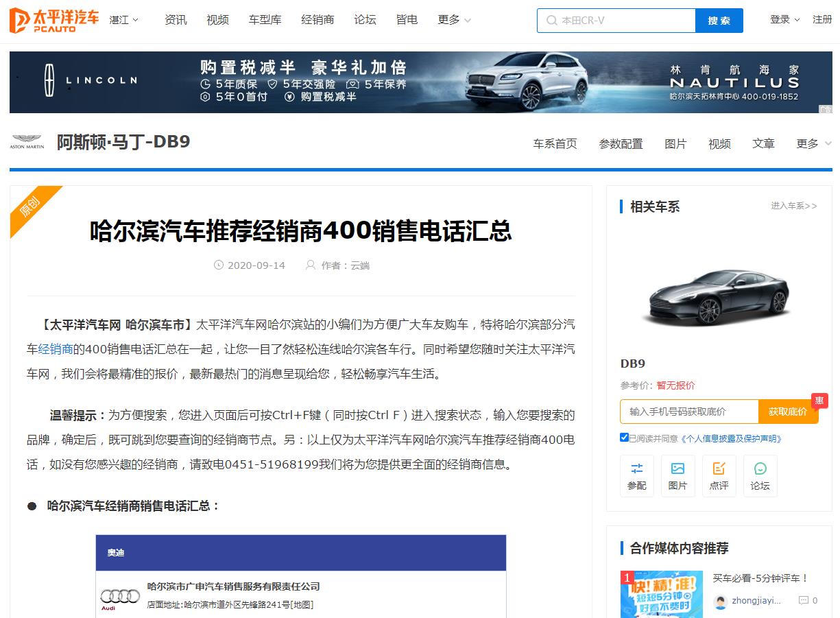Viewport: 840px width, 618px height.
Task: Open the 图片 gallery icon
Action: pyautogui.click(x=678, y=475)
